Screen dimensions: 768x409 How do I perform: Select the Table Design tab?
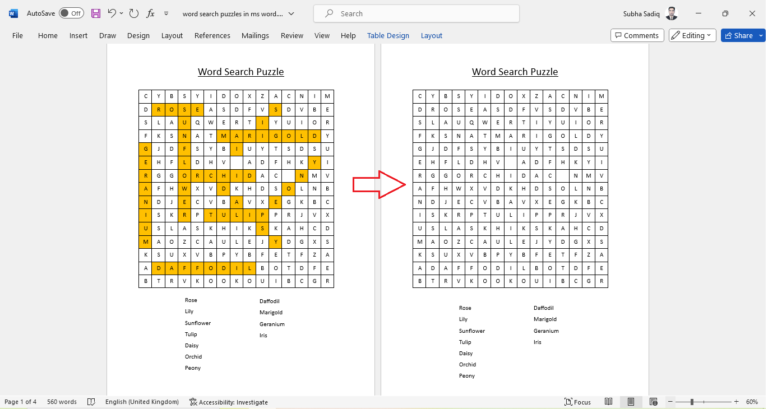[388, 35]
